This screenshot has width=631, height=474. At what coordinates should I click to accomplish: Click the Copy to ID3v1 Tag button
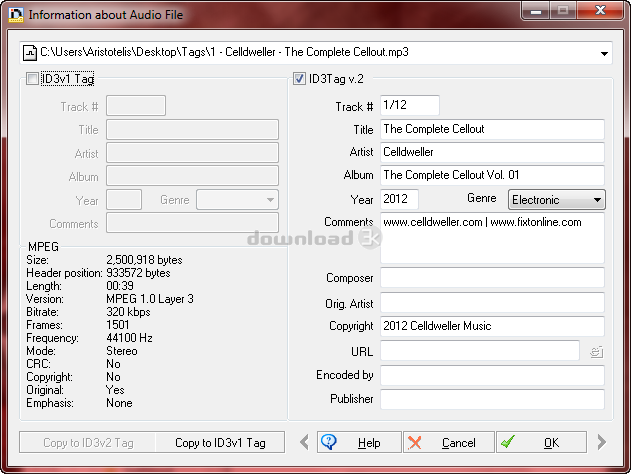(220, 443)
